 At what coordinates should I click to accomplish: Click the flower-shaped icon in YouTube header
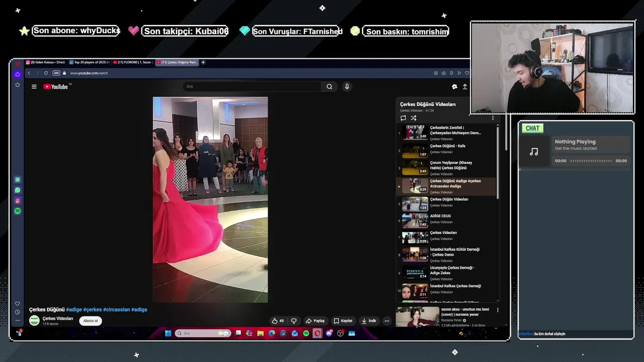[x=454, y=86]
